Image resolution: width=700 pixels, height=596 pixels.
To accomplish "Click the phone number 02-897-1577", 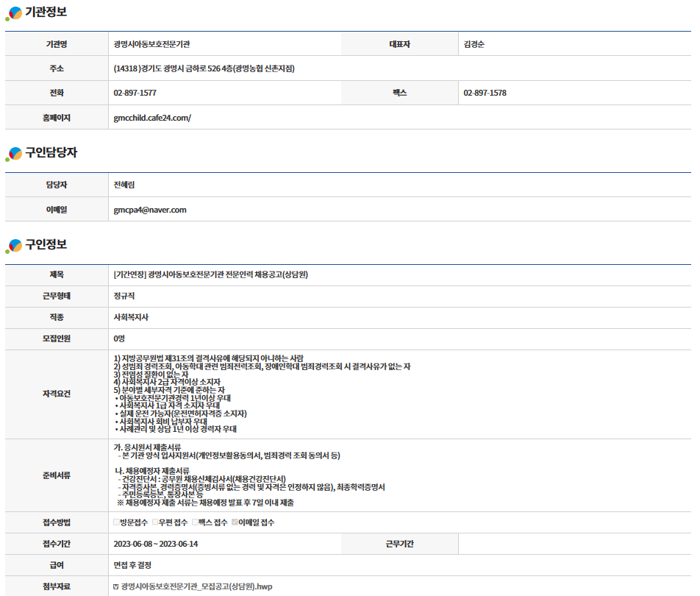I will [x=135, y=93].
